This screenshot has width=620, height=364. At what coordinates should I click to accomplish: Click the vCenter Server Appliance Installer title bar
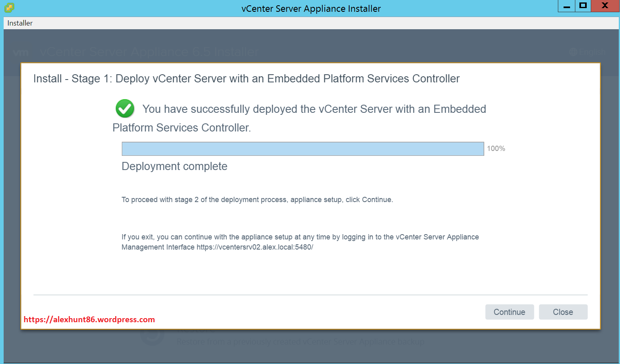(x=311, y=8)
